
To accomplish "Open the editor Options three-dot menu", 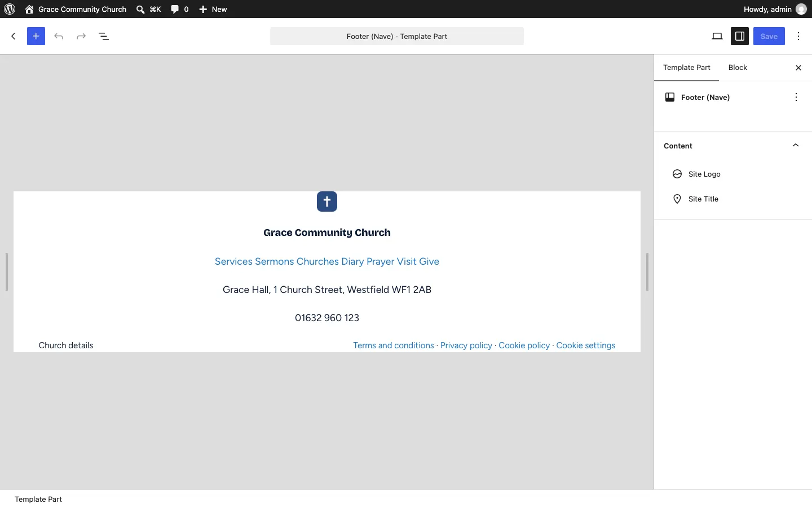I will 798,36.
